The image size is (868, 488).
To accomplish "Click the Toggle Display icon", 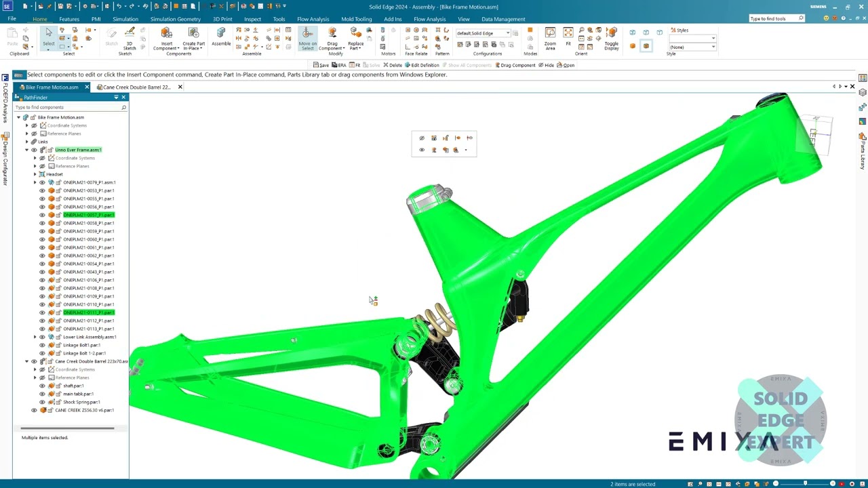I will 612,39.
